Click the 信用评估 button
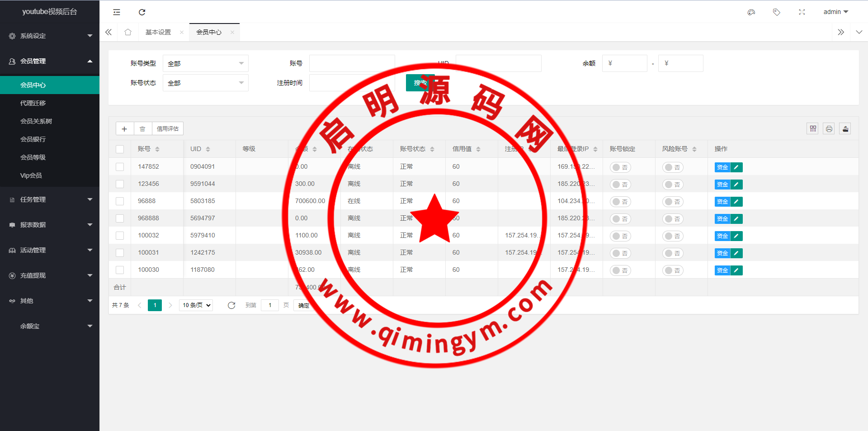Viewport: 868px width, 431px height. coord(167,129)
